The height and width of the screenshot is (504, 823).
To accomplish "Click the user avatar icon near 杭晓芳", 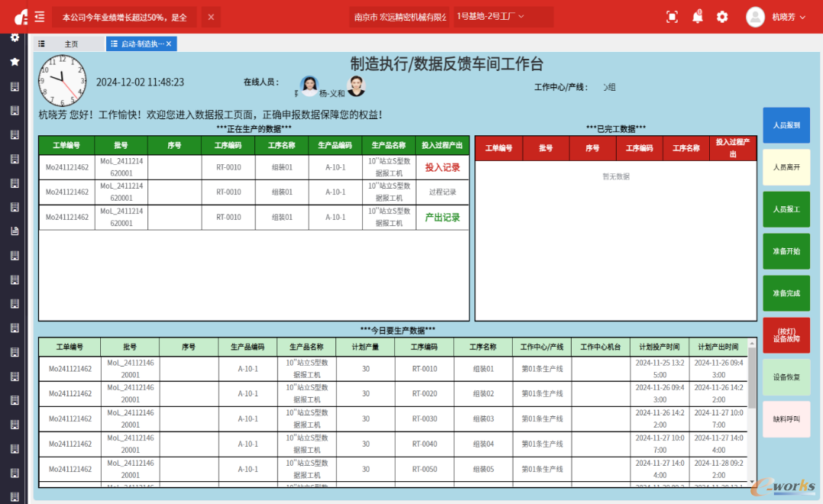I will click(756, 16).
